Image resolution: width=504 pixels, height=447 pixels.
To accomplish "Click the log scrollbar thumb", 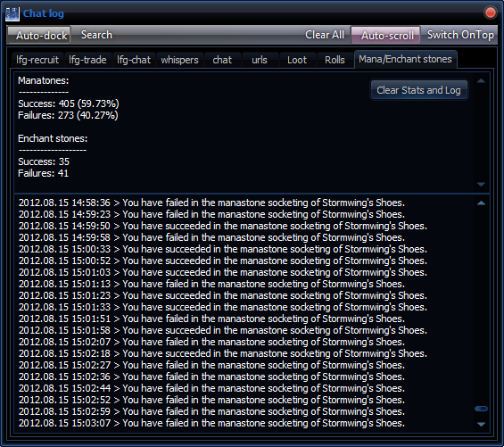I will pyautogui.click(x=481, y=409).
